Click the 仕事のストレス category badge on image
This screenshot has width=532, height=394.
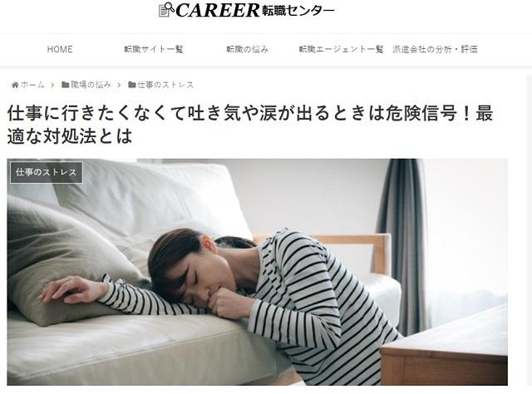coord(47,172)
